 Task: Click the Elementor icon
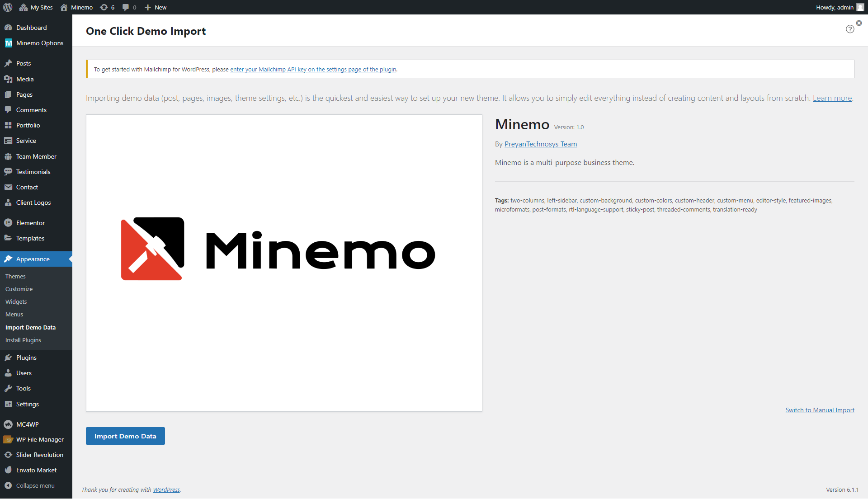(x=8, y=223)
